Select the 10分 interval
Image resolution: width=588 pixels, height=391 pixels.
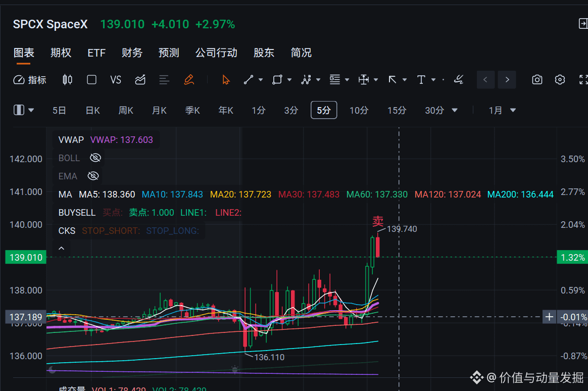point(359,110)
